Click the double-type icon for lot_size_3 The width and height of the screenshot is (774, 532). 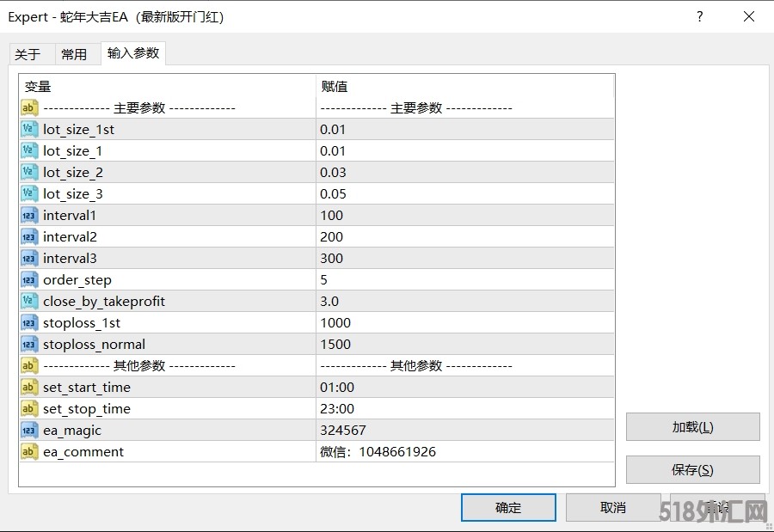[29, 193]
